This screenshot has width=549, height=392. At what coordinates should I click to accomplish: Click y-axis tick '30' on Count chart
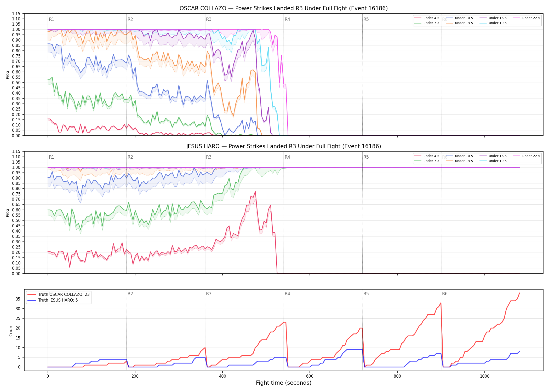(x=18, y=309)
